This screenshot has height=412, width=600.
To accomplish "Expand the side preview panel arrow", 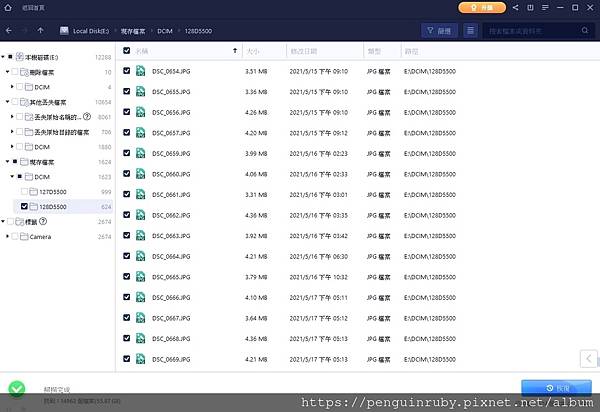I will click(x=588, y=359).
